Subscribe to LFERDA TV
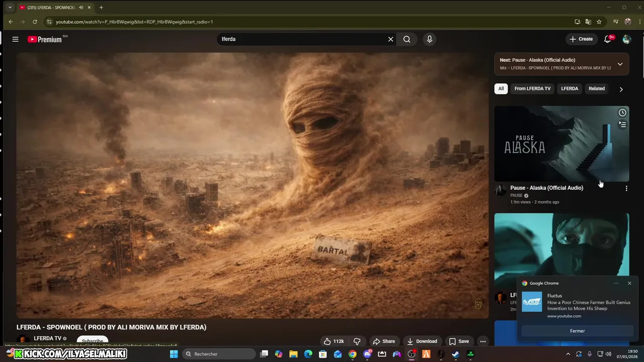 pos(93,341)
